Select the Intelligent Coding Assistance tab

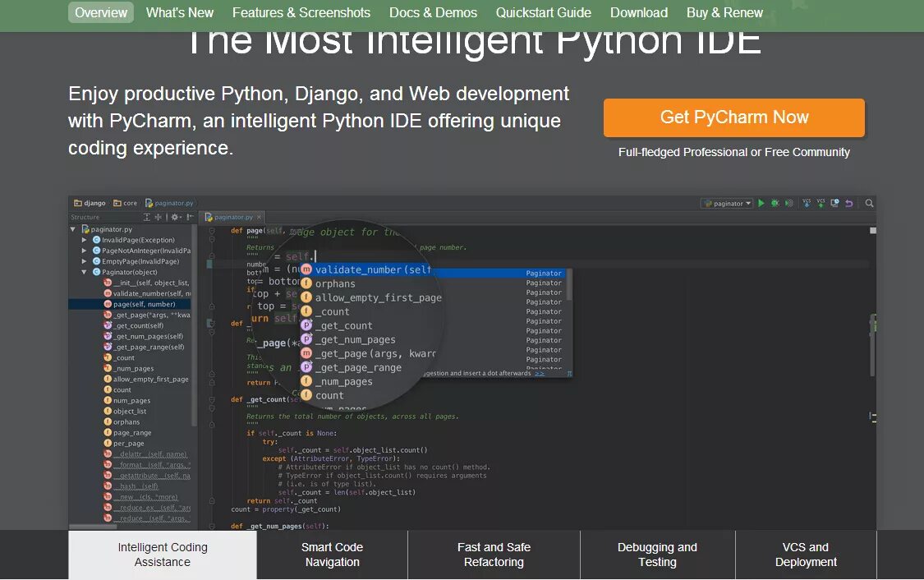(x=163, y=555)
